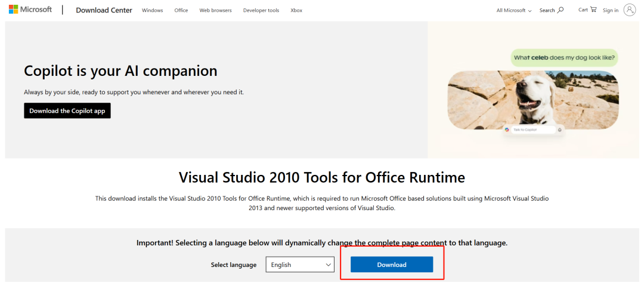Click the Microsoft logo
The width and height of the screenshot is (644, 286).
click(30, 10)
